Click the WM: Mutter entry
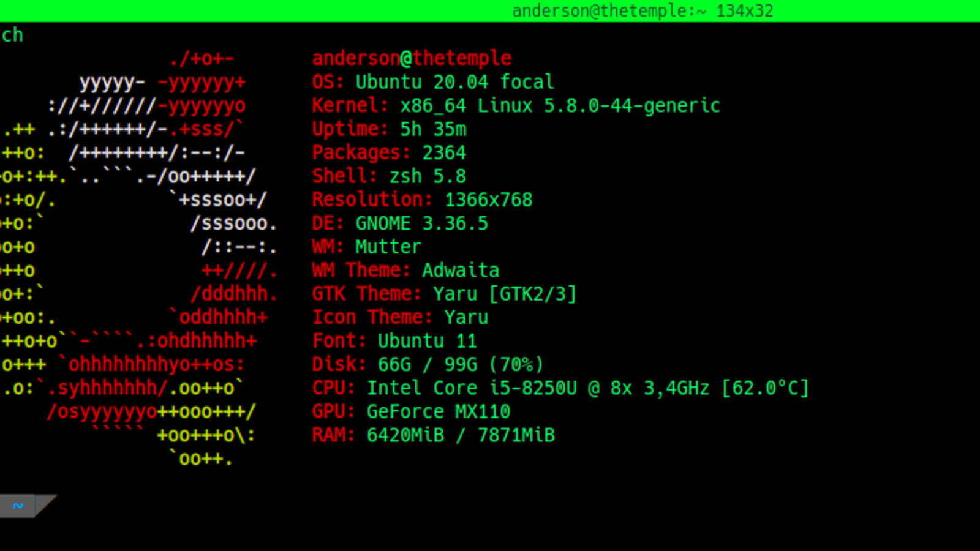Viewport: 980px width, 551px height. pos(367,247)
